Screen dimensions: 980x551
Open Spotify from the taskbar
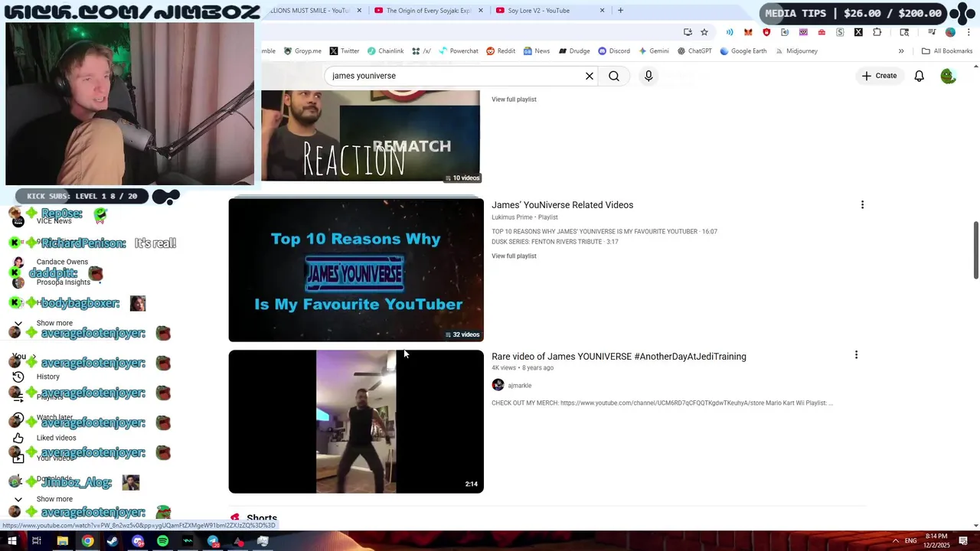click(x=163, y=541)
